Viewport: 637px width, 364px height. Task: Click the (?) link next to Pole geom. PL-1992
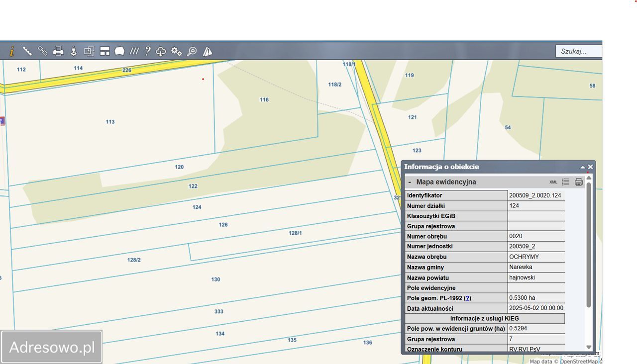(x=467, y=298)
